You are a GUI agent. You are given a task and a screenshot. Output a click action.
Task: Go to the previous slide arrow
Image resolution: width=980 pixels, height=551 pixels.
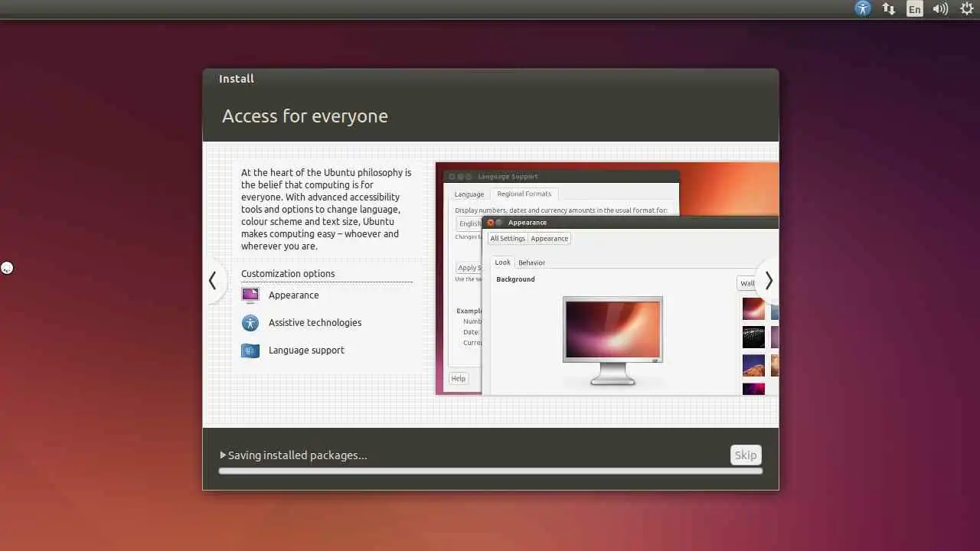pyautogui.click(x=213, y=281)
